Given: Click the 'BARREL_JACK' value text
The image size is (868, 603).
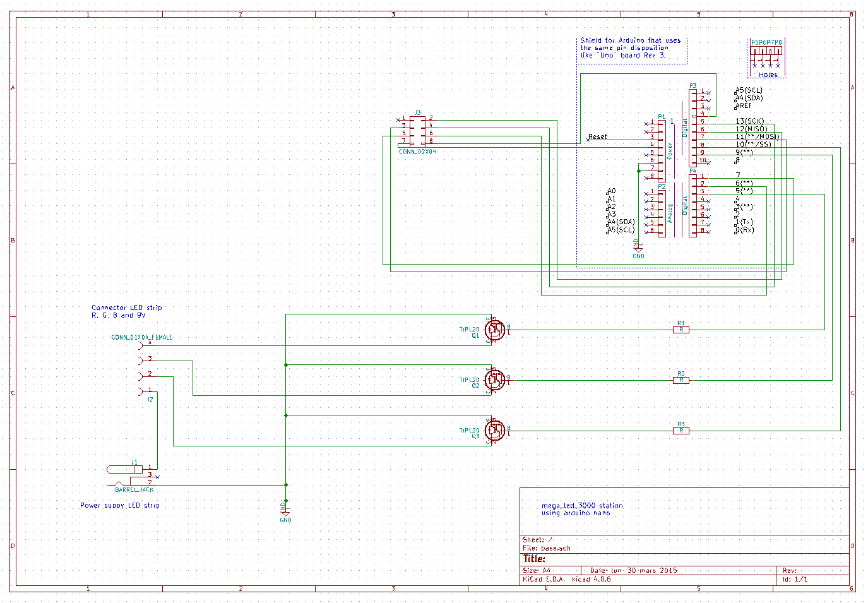Looking at the screenshot, I should point(134,489).
